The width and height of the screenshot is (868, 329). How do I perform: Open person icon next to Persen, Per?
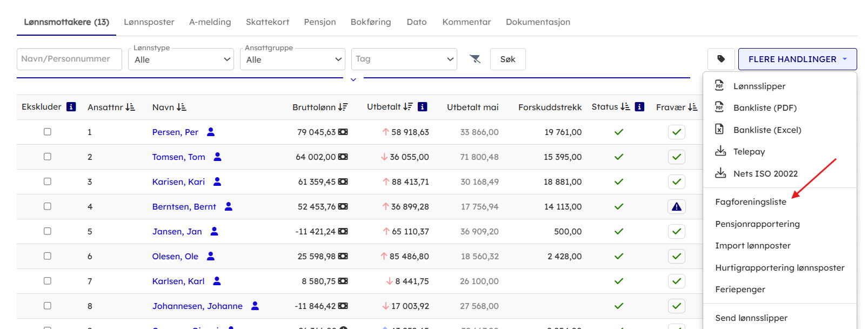[x=211, y=132]
